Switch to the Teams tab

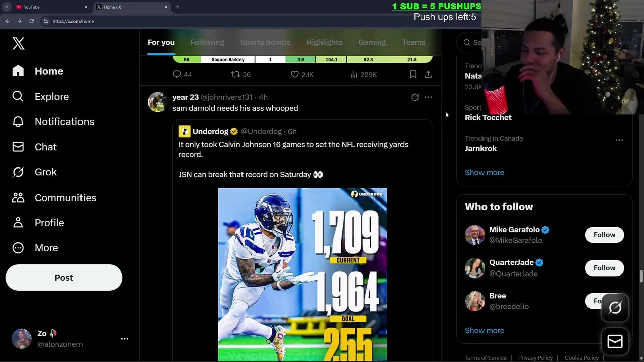click(414, 42)
